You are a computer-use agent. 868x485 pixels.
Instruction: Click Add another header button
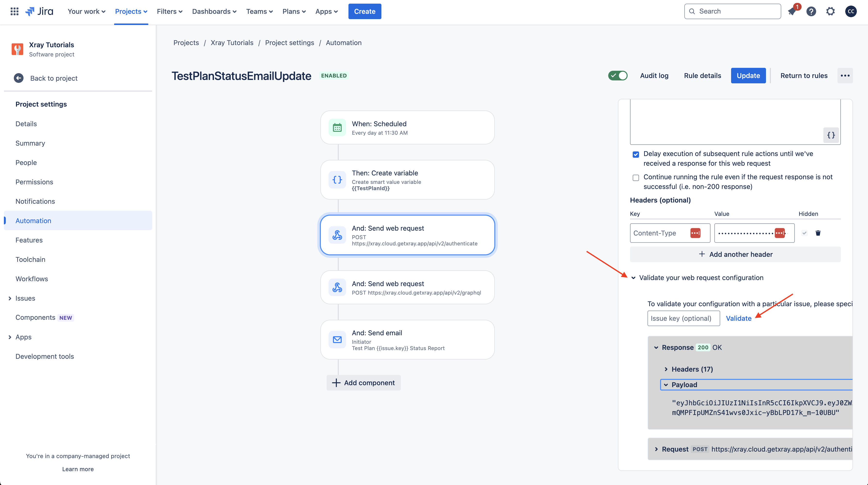click(x=735, y=254)
